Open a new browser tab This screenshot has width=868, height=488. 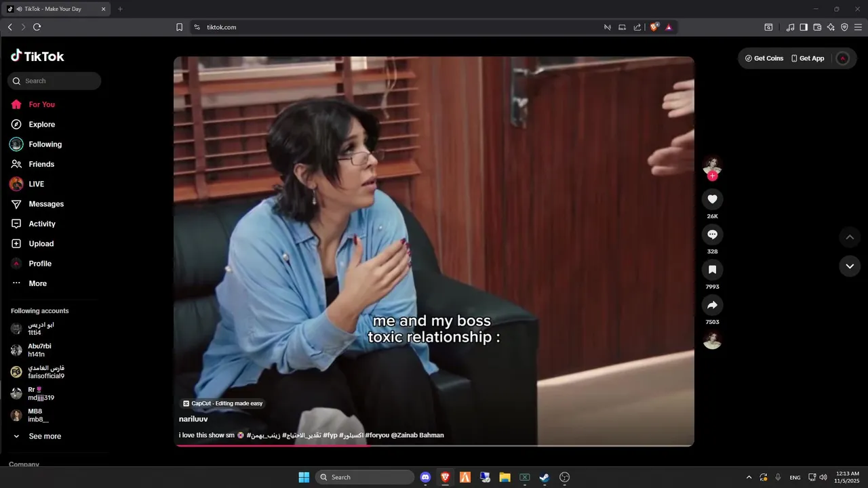tap(120, 9)
